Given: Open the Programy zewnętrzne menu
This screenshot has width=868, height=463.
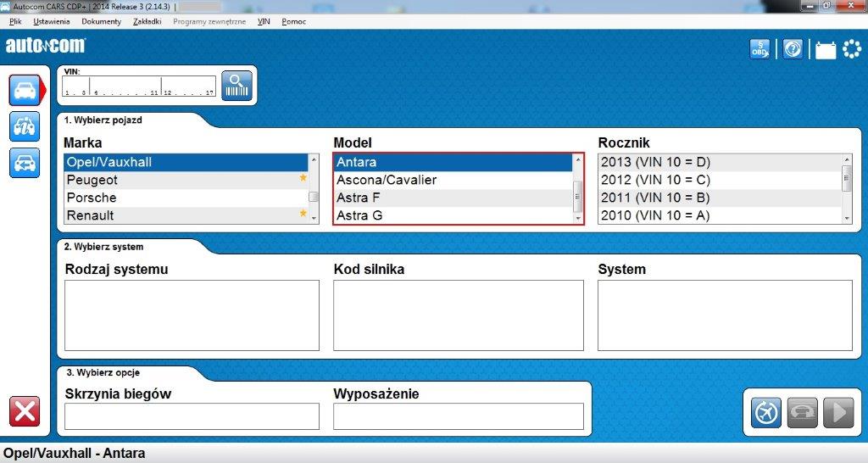Looking at the screenshot, I should [x=209, y=21].
